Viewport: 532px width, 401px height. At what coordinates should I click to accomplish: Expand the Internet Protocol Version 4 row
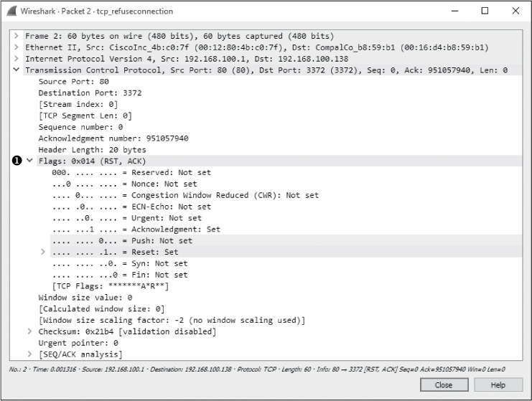(x=16, y=59)
